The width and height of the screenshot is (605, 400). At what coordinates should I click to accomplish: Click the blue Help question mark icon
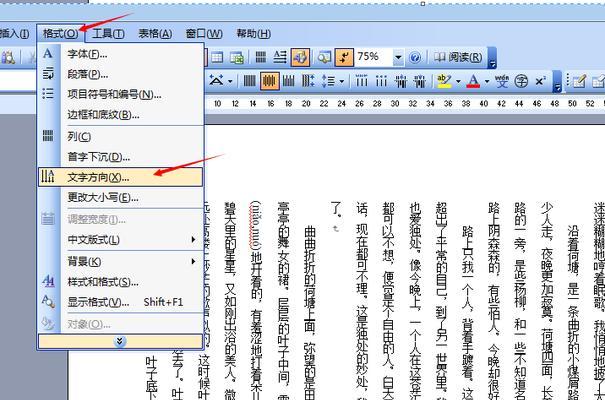(415, 58)
